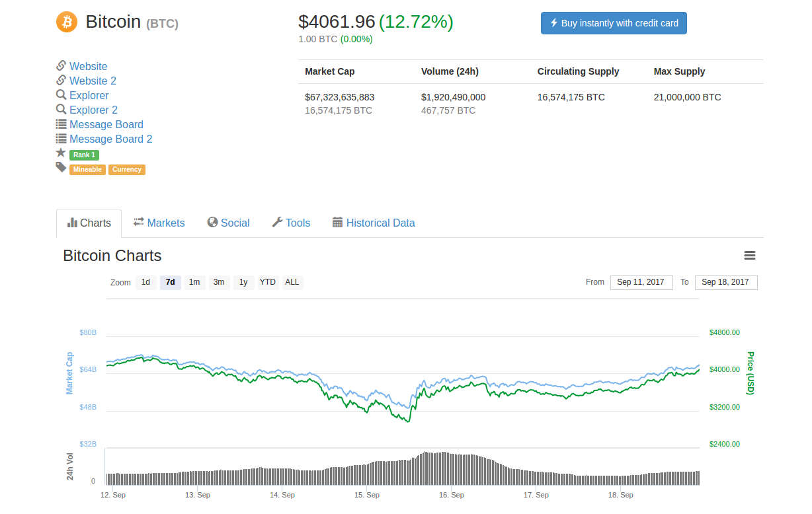Open the Message Board link
Viewport: 812px width, 514px height.
(x=106, y=124)
